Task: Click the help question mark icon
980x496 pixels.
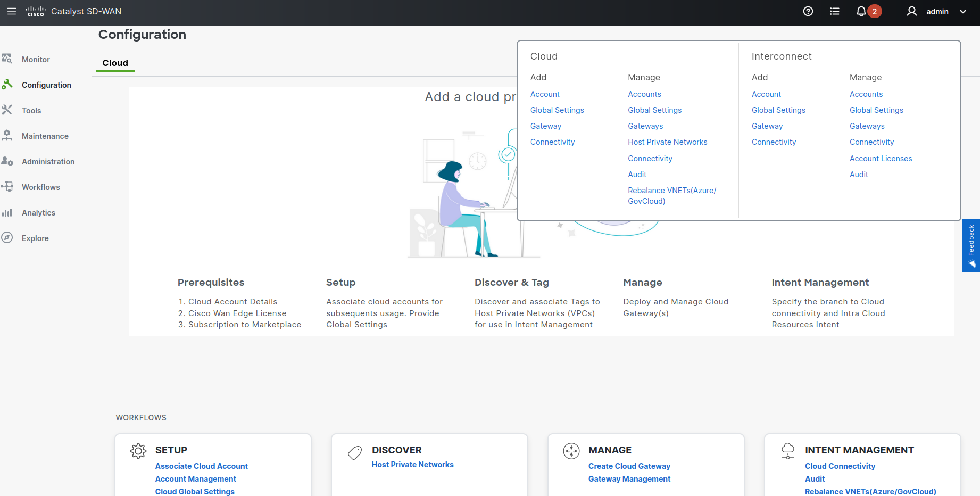Action: click(x=808, y=11)
